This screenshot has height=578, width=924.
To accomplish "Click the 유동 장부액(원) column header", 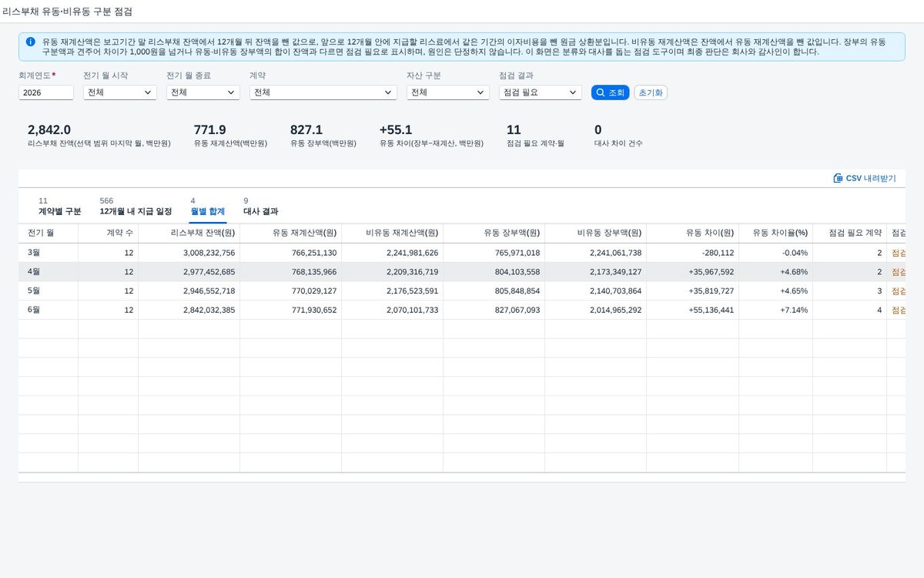I will pyautogui.click(x=494, y=233).
